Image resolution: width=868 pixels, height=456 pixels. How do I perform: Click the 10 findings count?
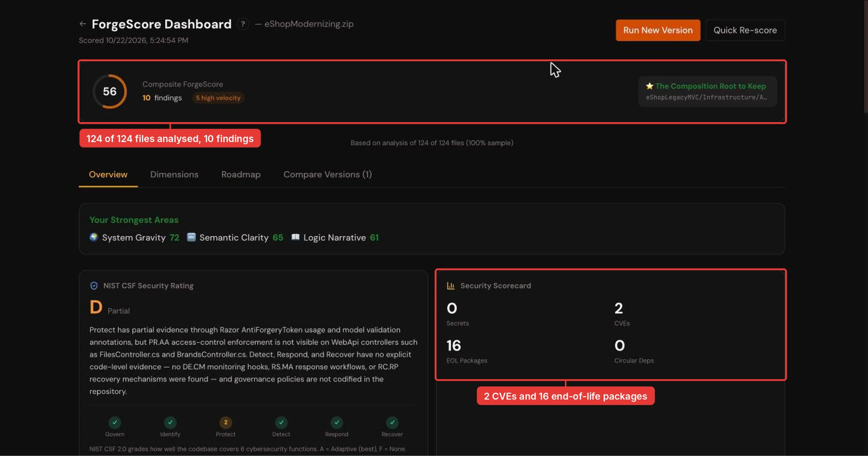click(162, 98)
